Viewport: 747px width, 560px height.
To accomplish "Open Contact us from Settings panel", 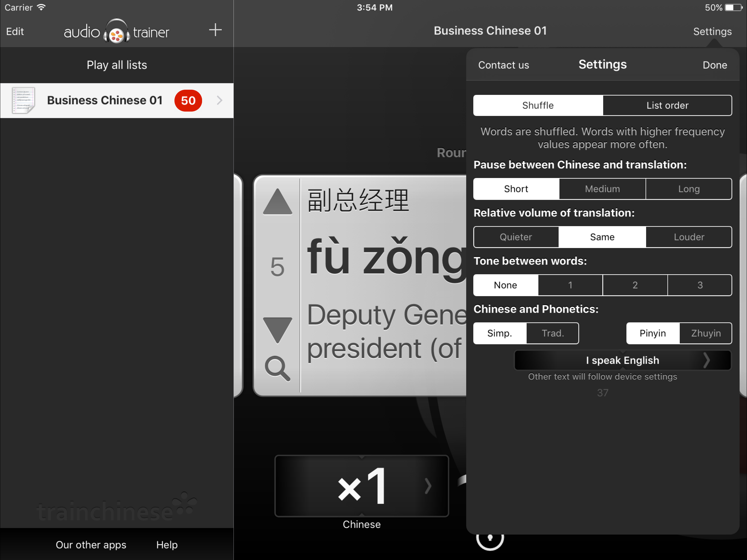I will coord(504,65).
